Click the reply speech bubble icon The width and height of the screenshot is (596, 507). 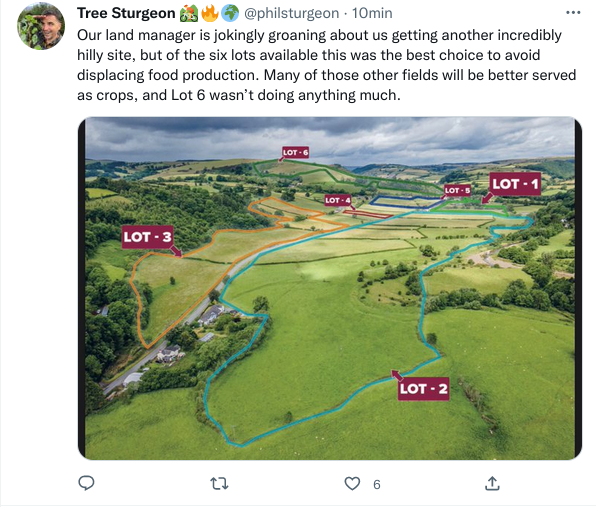click(x=86, y=483)
